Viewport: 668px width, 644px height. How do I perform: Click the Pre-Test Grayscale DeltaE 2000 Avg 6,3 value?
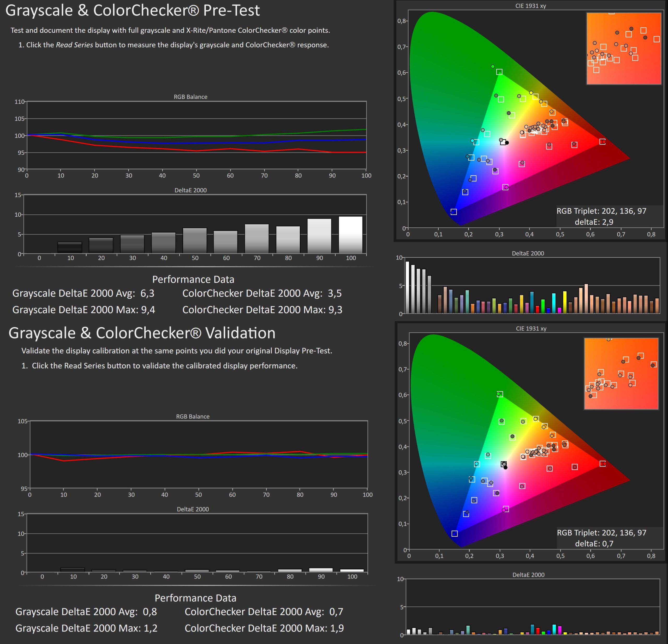147,293
